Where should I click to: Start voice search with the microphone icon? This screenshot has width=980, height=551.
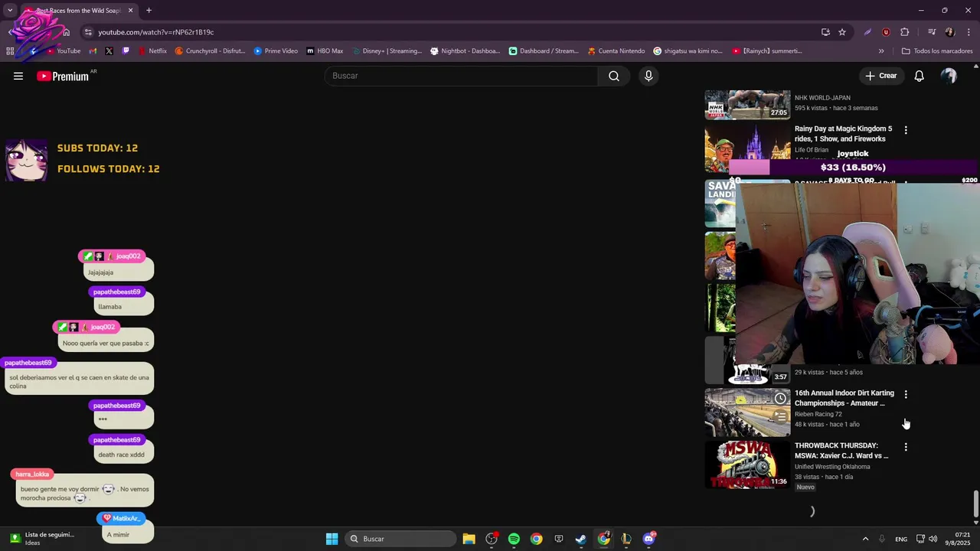(648, 76)
